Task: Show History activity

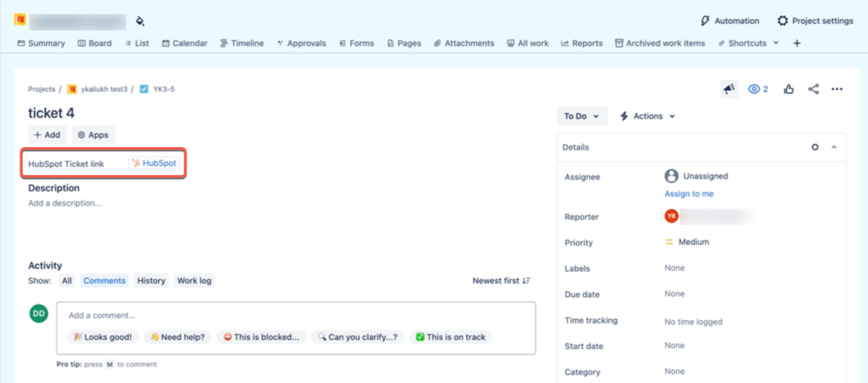Action: [151, 281]
